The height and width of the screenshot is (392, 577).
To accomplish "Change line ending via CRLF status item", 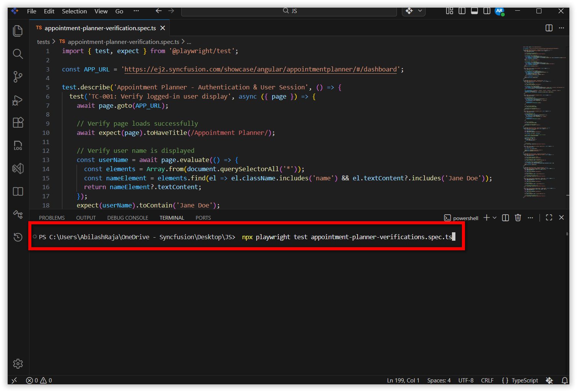I will (487, 381).
